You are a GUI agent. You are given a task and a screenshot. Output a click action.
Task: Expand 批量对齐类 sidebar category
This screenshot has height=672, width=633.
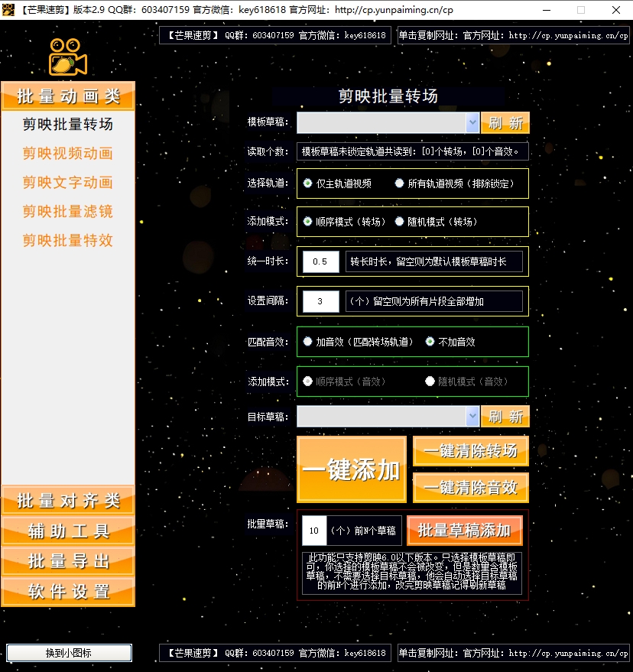point(68,500)
